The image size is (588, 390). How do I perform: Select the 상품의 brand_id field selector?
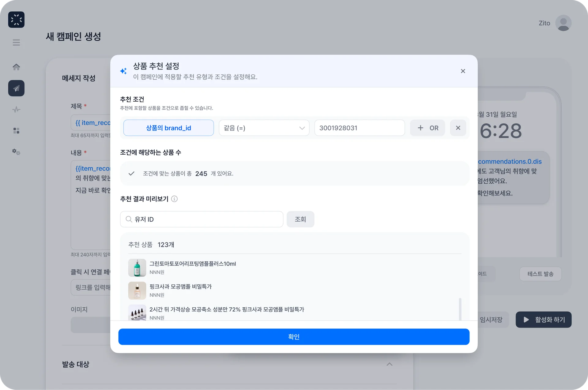pyautogui.click(x=168, y=128)
